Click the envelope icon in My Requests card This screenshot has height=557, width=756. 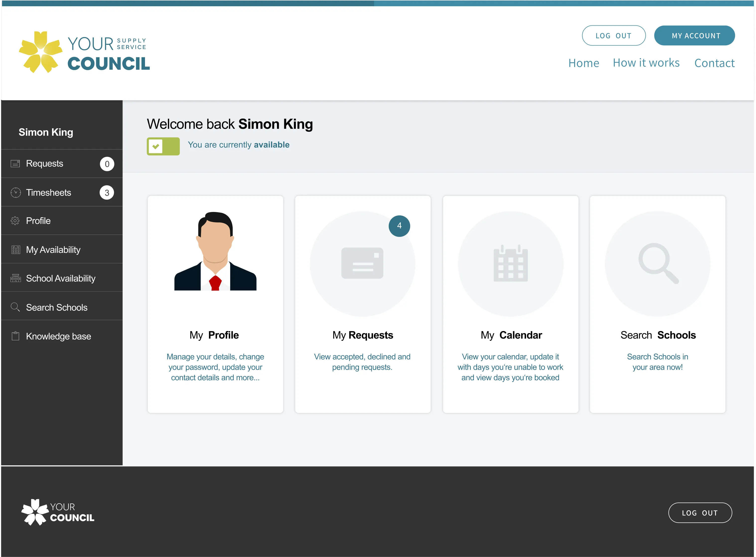point(362,263)
